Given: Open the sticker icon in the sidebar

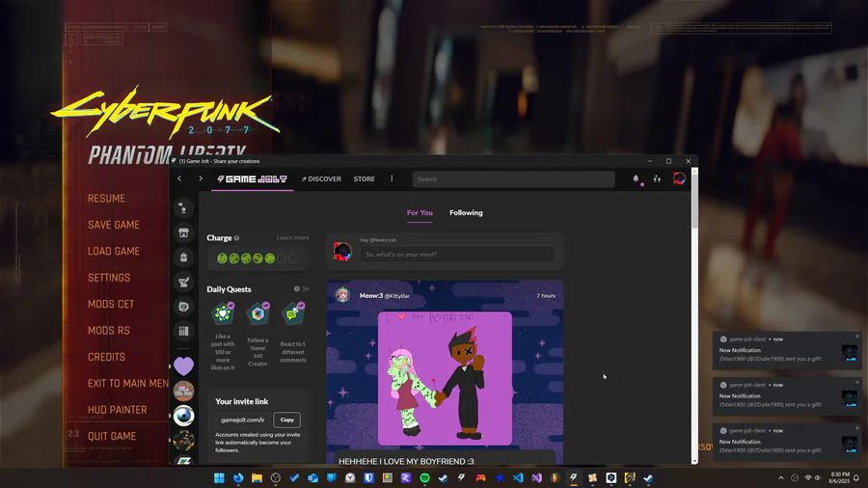Looking at the screenshot, I should click(x=183, y=307).
